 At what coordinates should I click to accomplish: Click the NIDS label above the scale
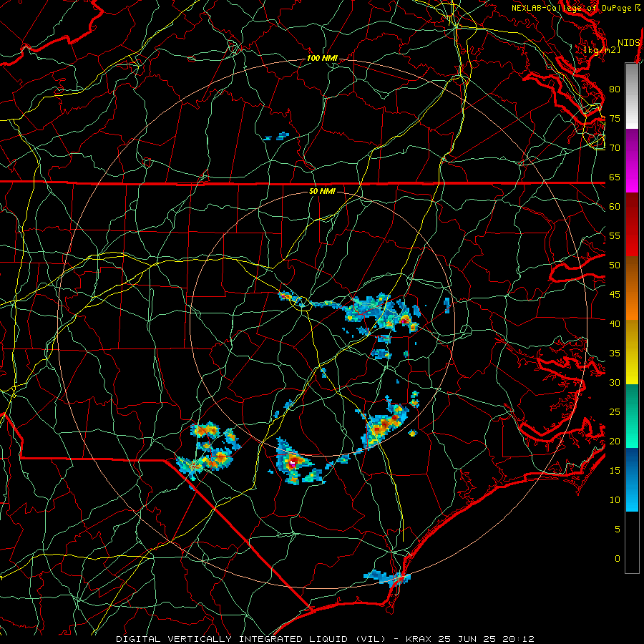point(629,43)
